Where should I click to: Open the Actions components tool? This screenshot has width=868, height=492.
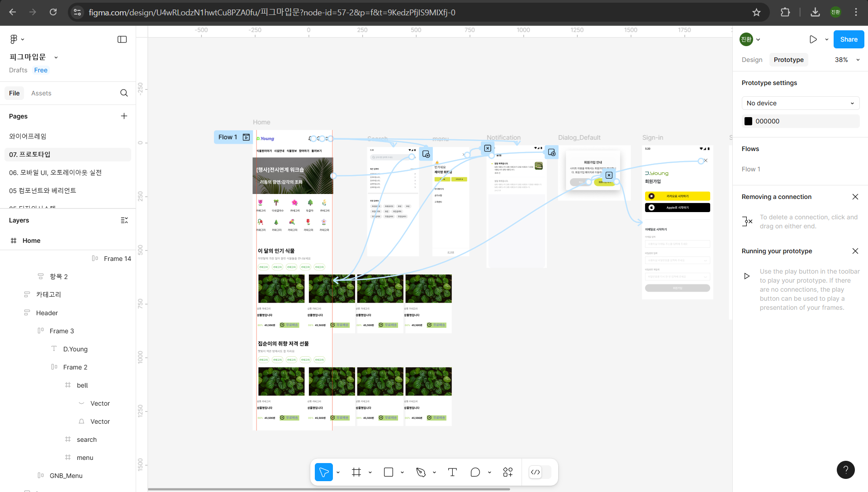508,472
